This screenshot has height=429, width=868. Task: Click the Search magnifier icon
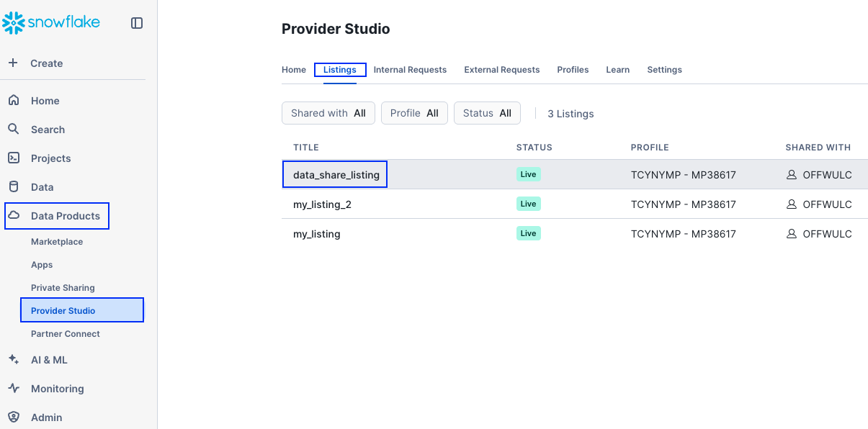14,130
